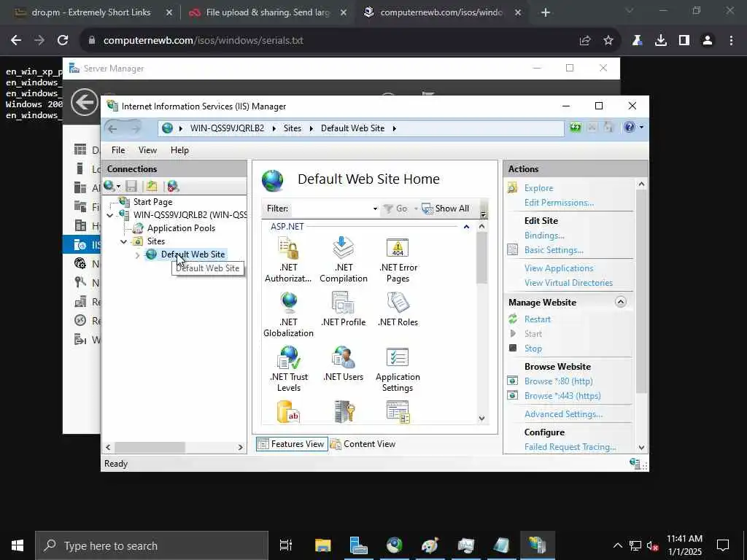Click the Server Manager Dashboard sidebar icon
Image resolution: width=747 pixels, height=560 pixels.
click(x=80, y=150)
